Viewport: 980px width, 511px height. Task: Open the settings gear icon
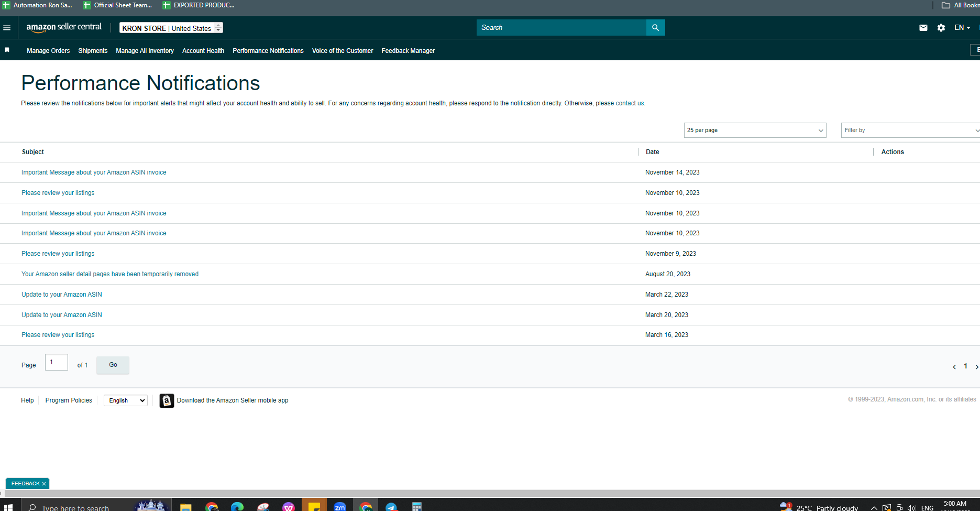(x=941, y=28)
